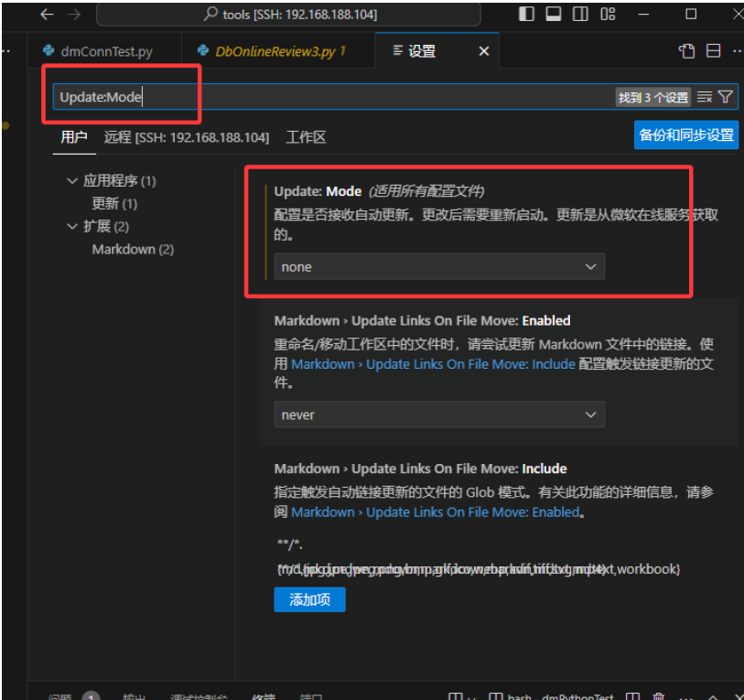Open the settings filter funnel icon

[725, 96]
